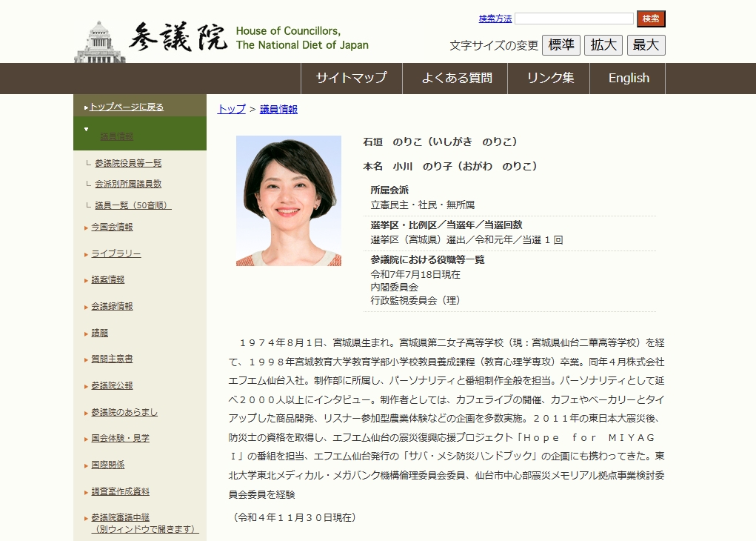The image size is (756, 541).
Task: Click House of Councillors English title
Action: click(302, 38)
